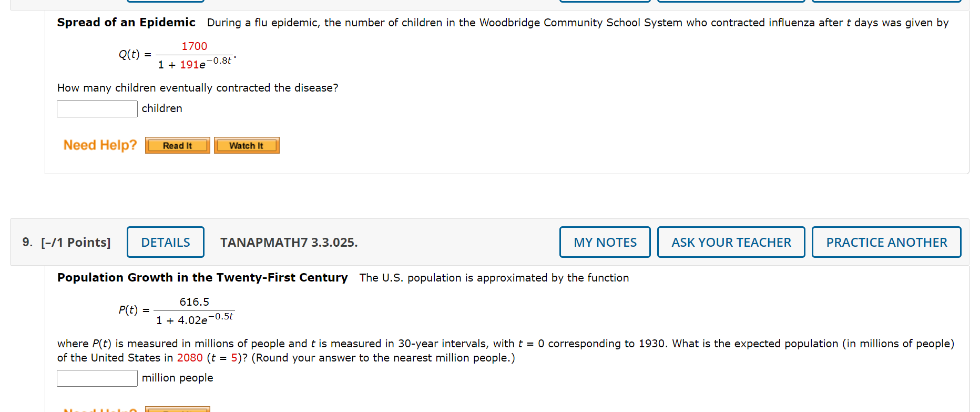This screenshot has height=412, width=980.
Task: Click the partially visible "PRACTICE ANOTHER" button at top right
Action: (x=886, y=2)
